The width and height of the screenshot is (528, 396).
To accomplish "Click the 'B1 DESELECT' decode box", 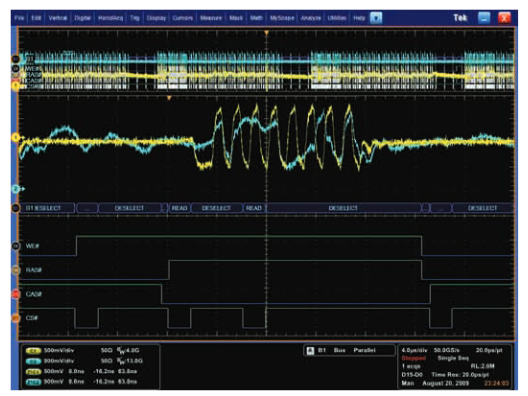I will (x=47, y=208).
